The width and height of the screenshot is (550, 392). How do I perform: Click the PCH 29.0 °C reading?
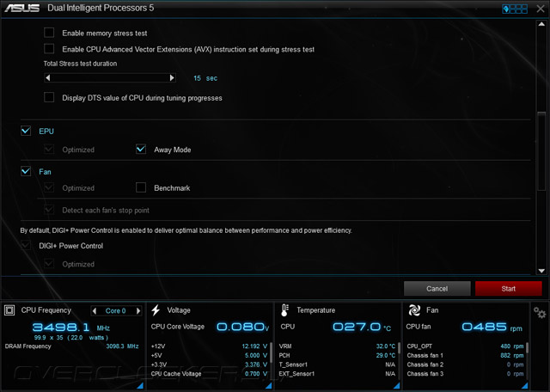[386, 356]
